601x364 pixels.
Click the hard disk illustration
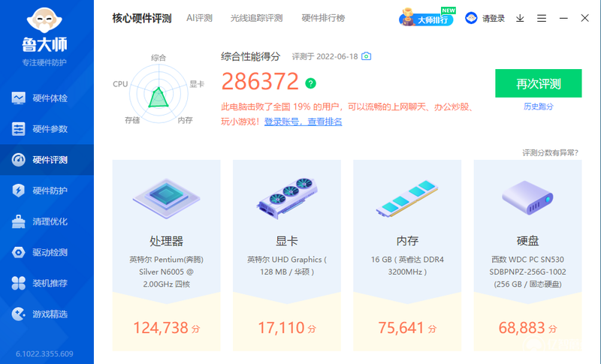click(x=527, y=198)
